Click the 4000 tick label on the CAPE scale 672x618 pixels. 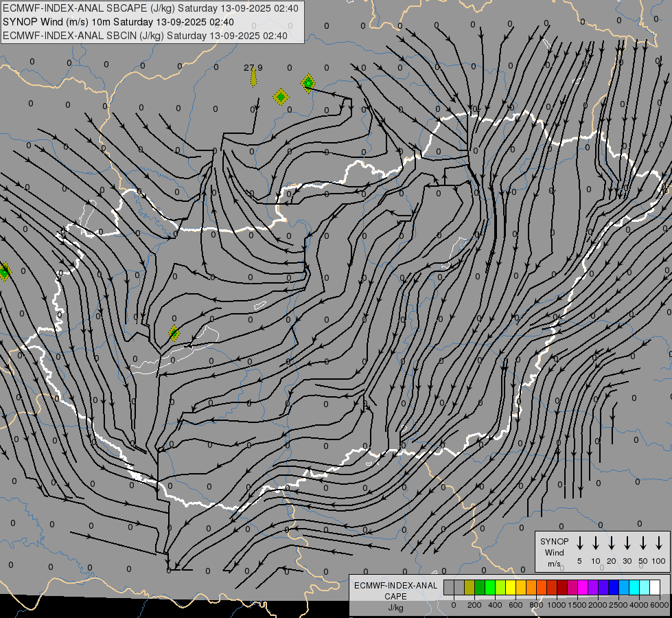tap(639, 605)
